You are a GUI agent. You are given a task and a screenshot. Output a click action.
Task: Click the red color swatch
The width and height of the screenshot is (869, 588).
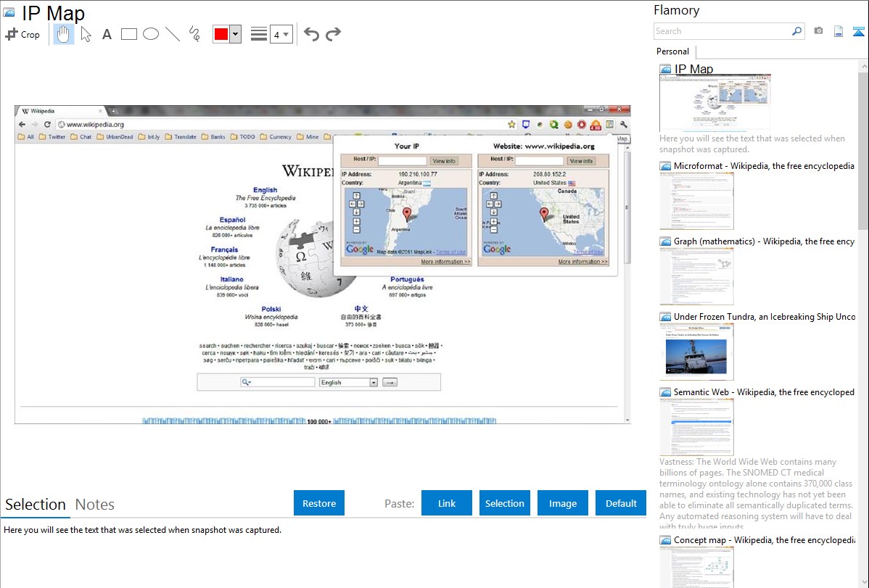coord(221,34)
